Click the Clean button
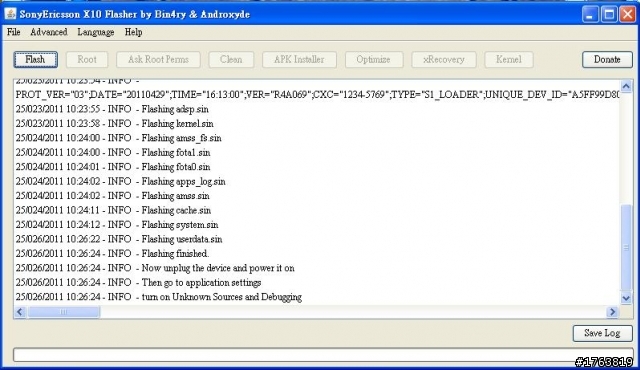640x370 pixels. point(231,60)
